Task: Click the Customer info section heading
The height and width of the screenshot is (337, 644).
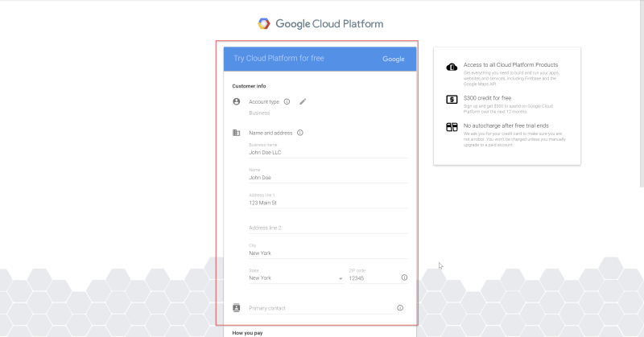Action: pos(249,86)
